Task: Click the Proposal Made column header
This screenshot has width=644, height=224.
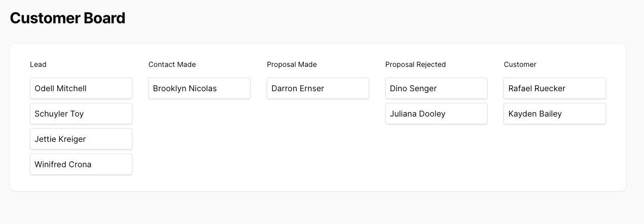Action: tap(292, 64)
